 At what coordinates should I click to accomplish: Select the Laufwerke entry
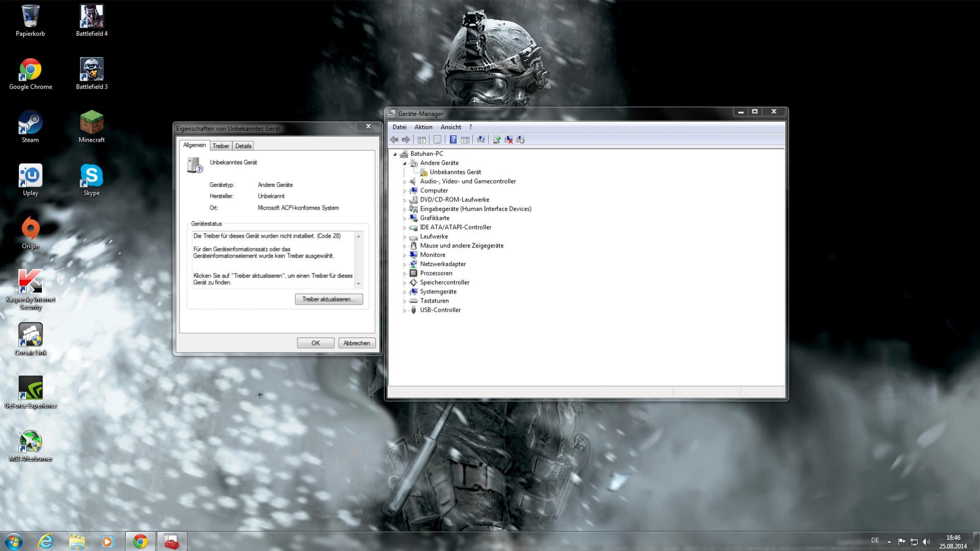coord(434,237)
